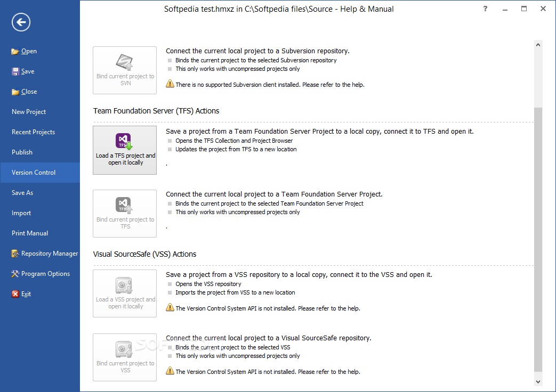556x392 pixels.
Task: Select the Version Control page
Action: point(40,173)
